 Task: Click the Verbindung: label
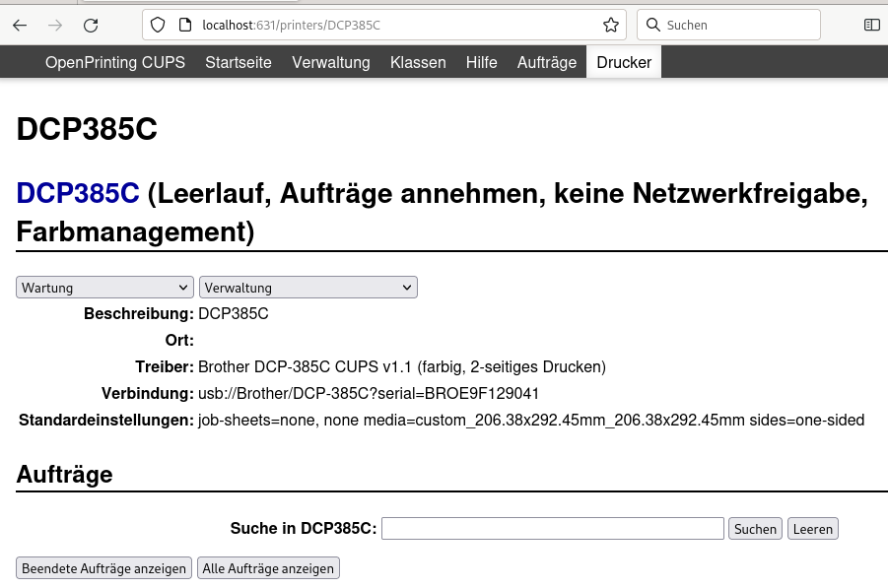148,393
